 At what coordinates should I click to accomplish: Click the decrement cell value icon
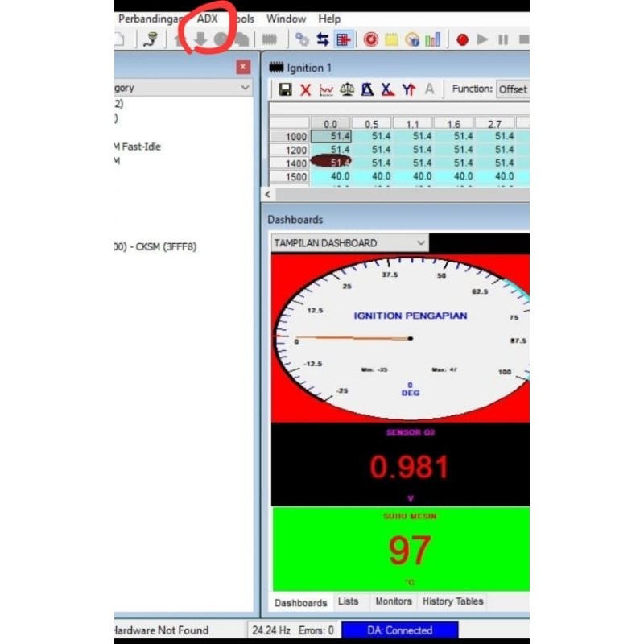point(388,89)
